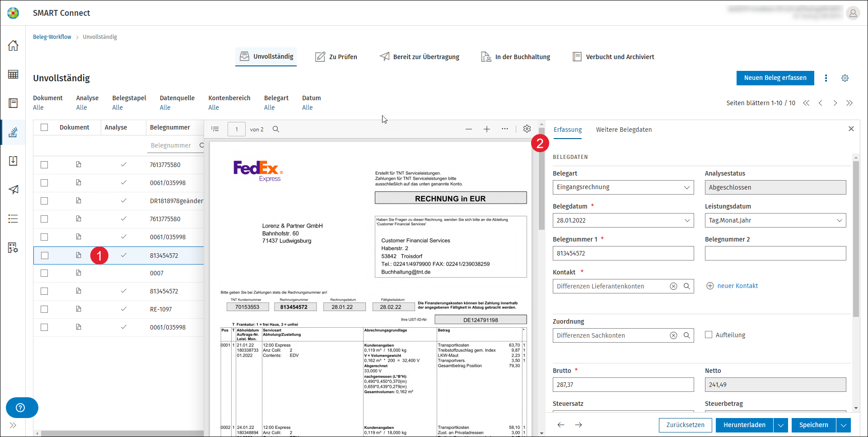Open viewer settings gear icon
Screen dimensions: 868x437
(527, 129)
